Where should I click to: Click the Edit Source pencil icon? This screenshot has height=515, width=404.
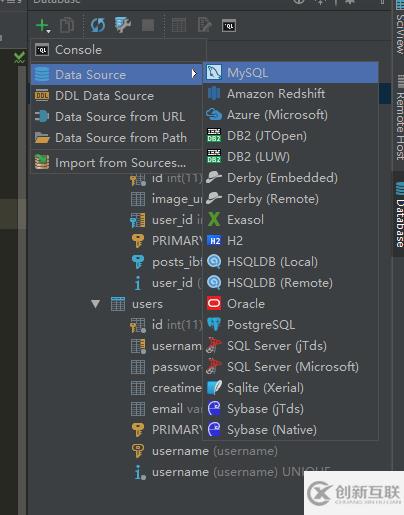click(x=204, y=25)
